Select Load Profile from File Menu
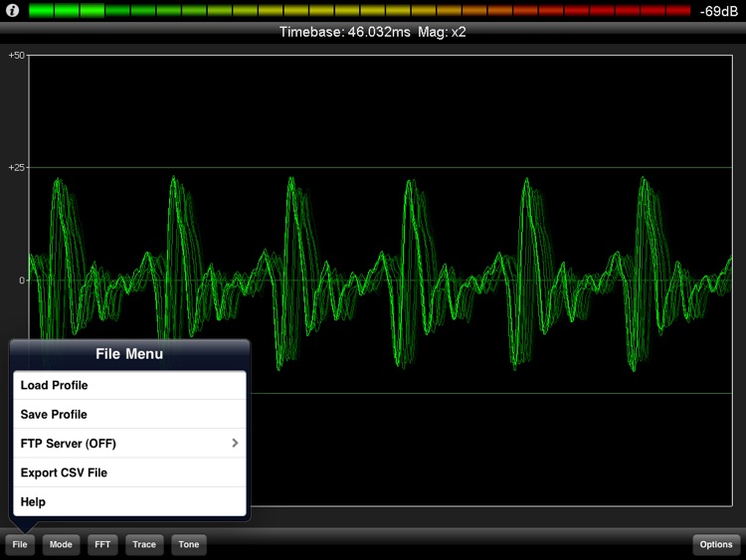The height and width of the screenshot is (560, 746). (129, 385)
